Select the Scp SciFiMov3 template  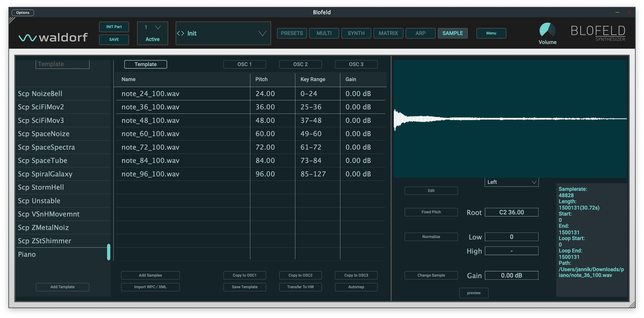tap(63, 121)
